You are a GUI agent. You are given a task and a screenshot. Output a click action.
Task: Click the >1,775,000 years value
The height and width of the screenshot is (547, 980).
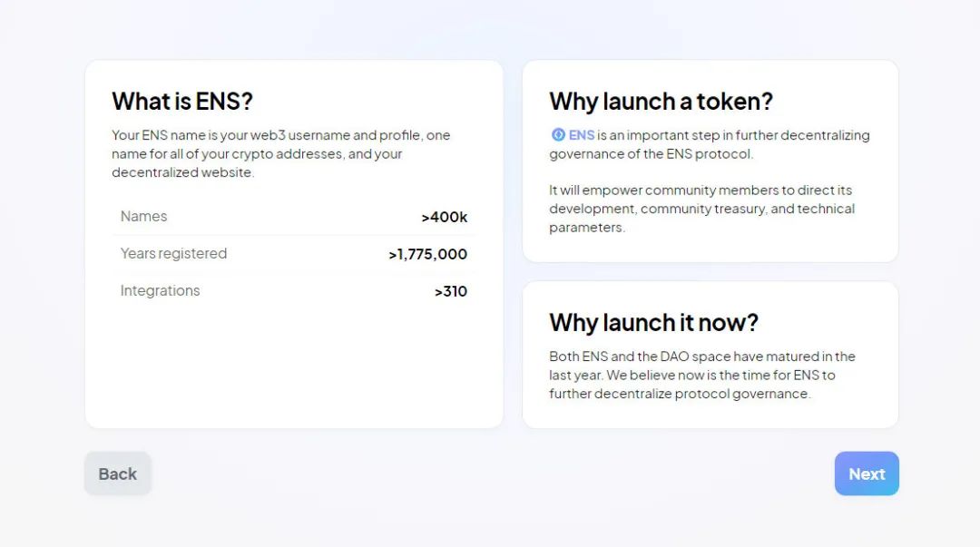(x=428, y=254)
